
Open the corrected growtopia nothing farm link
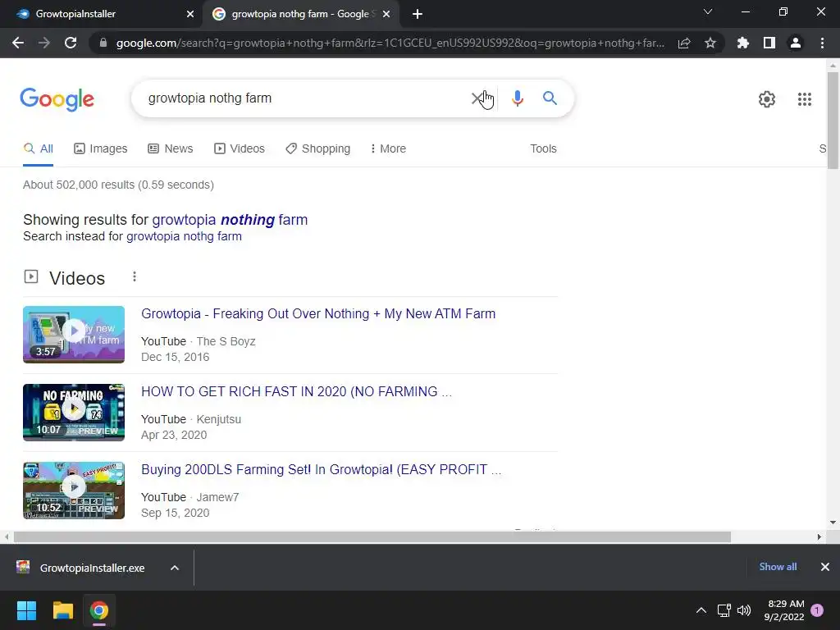pos(230,220)
